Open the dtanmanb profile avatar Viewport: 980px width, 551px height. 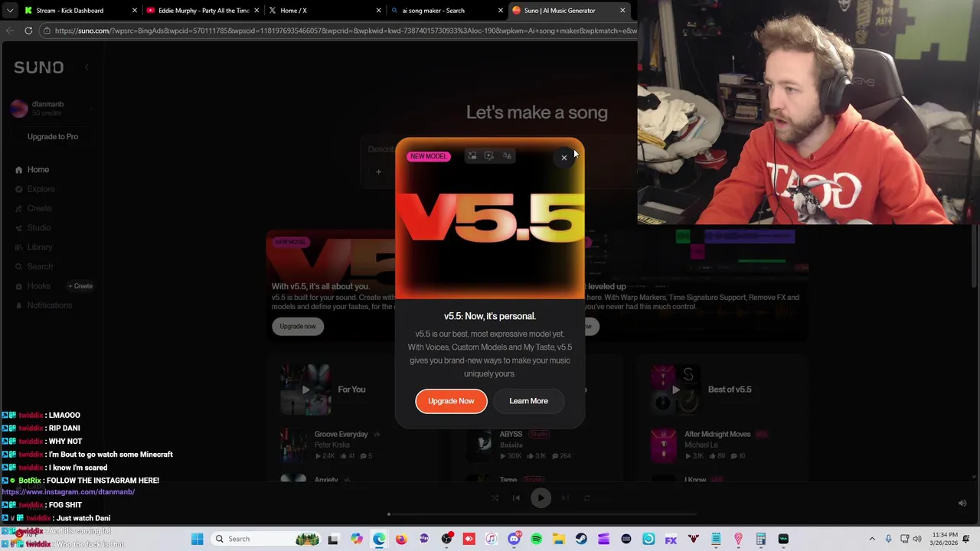[x=19, y=109]
